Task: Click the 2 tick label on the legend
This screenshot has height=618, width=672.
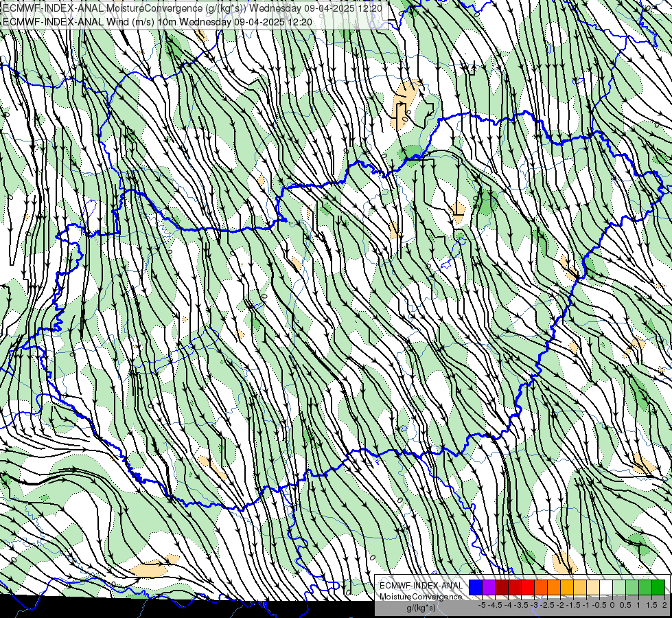Action: [x=664, y=605]
